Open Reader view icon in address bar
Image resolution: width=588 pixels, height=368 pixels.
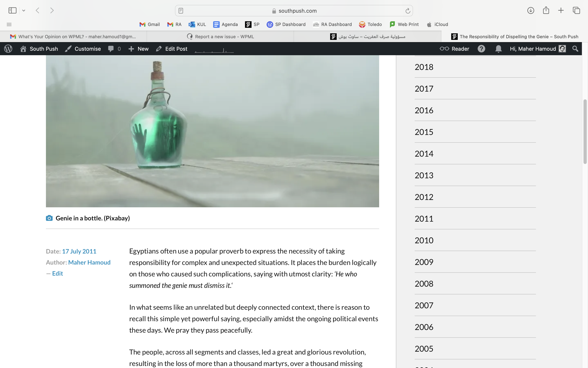[181, 11]
